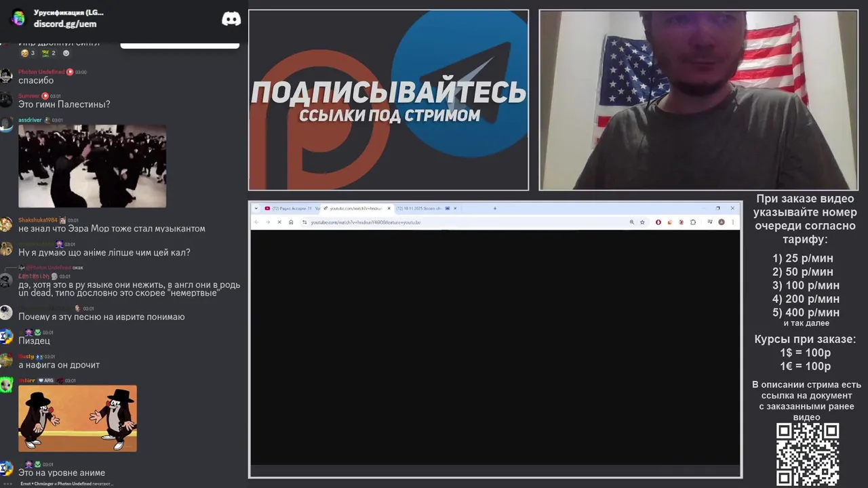The image size is (868, 488).
Task: Open the cartoon characters with hats GIF
Action: [77, 418]
